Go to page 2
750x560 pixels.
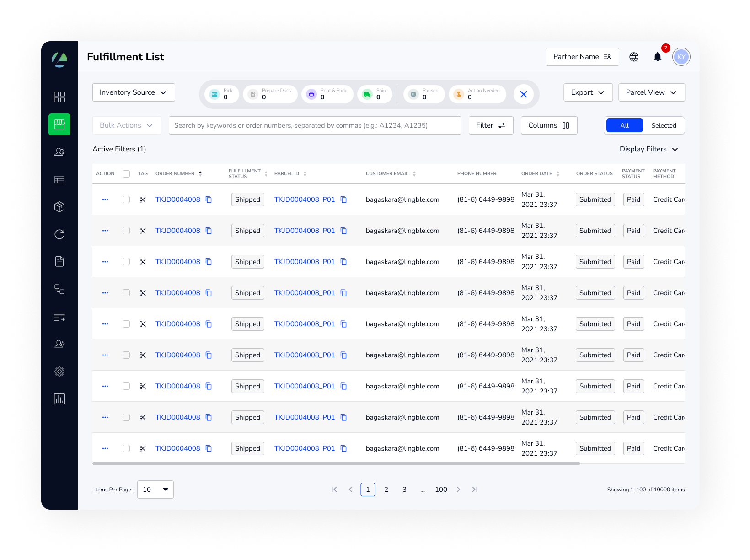coord(386,490)
